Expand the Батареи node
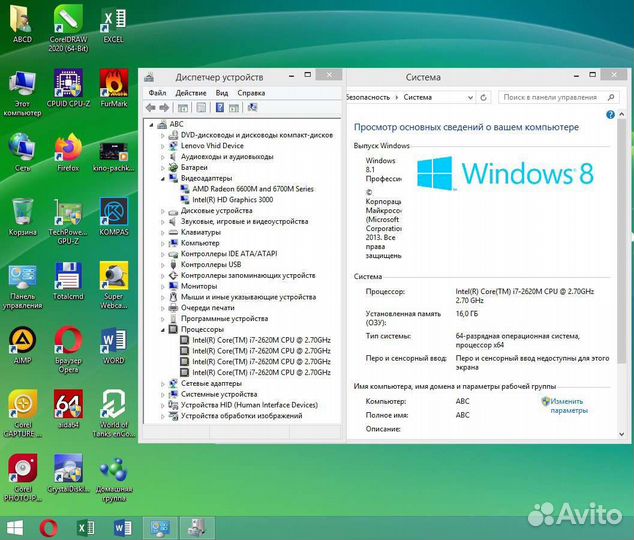634x540 pixels. [x=163, y=168]
